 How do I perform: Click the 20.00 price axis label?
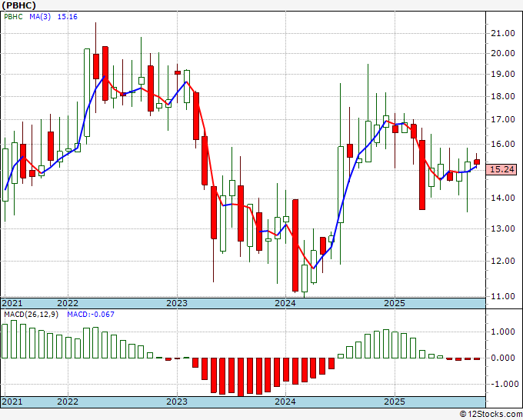pyautogui.click(x=503, y=53)
